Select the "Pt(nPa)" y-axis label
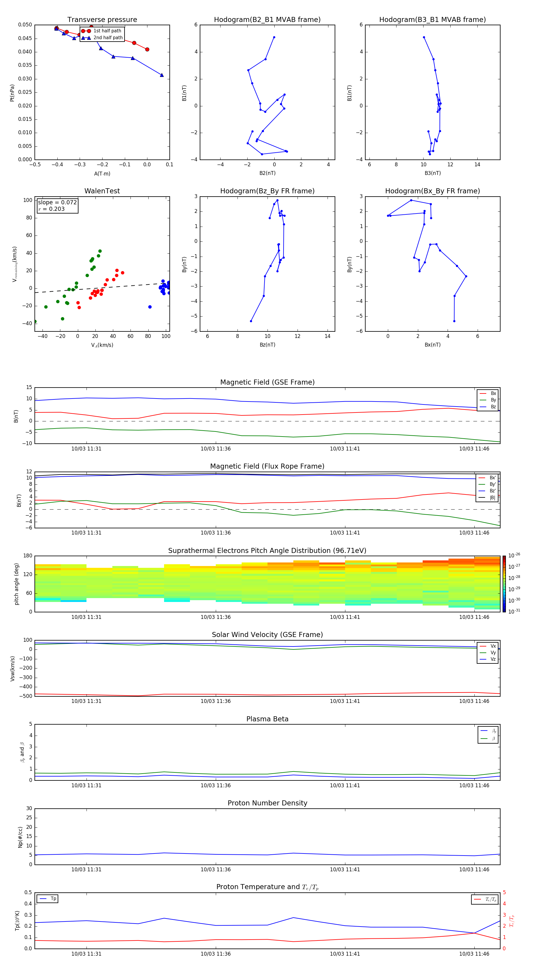Image resolution: width=535 pixels, height=980 pixels. tap(12, 93)
